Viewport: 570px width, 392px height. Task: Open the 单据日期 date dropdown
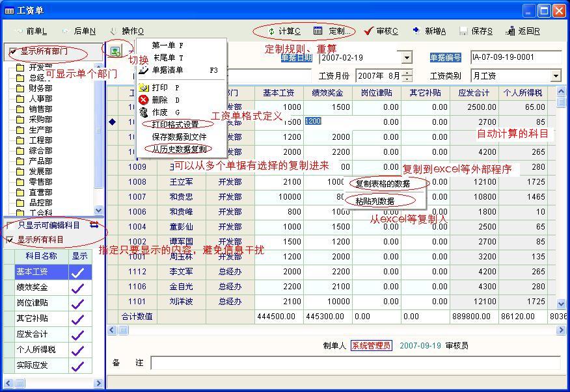coord(407,58)
